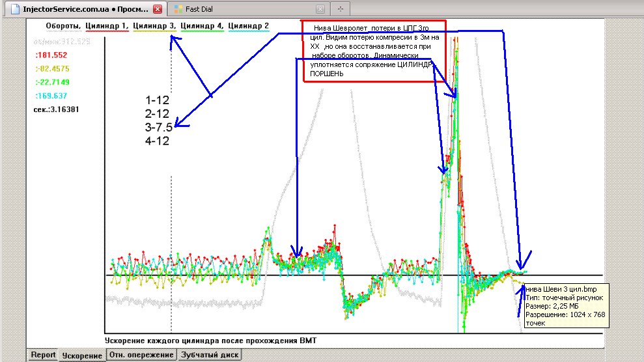This screenshot has width=644, height=362.
Task: Toggle the Обороты legend entry
Action: coord(63,26)
